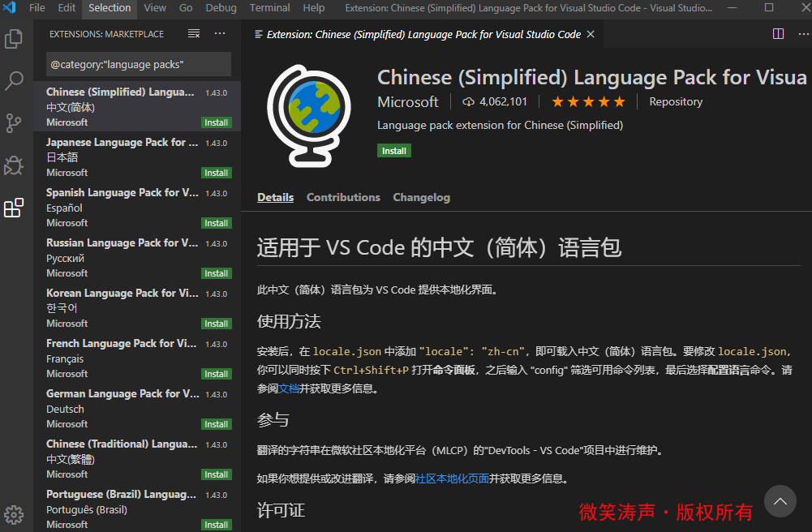
Task: Select Russian Language Pack list entry
Action: click(137, 257)
